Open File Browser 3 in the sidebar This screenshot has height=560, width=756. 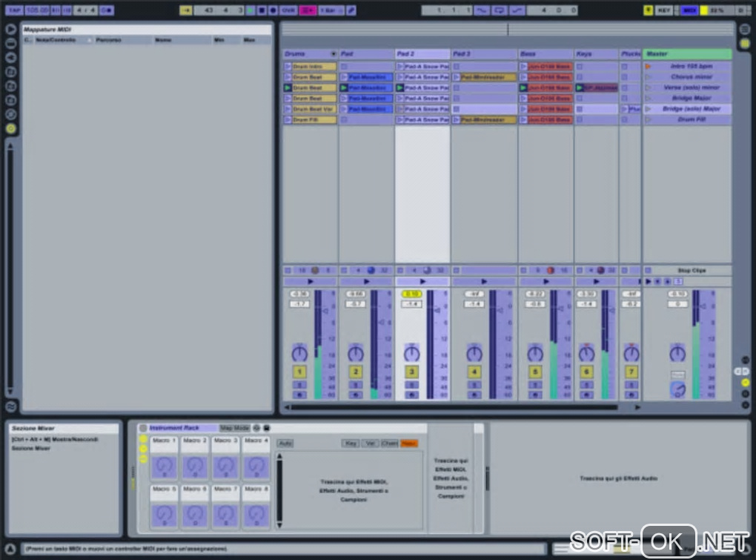click(10, 100)
